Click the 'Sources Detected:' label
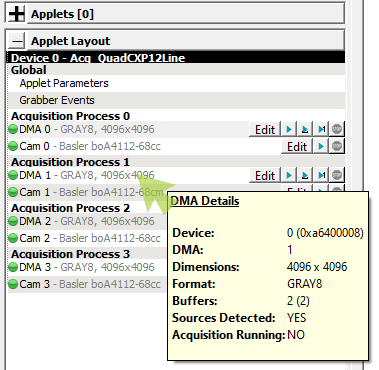This screenshot has width=379, height=370. (x=224, y=318)
